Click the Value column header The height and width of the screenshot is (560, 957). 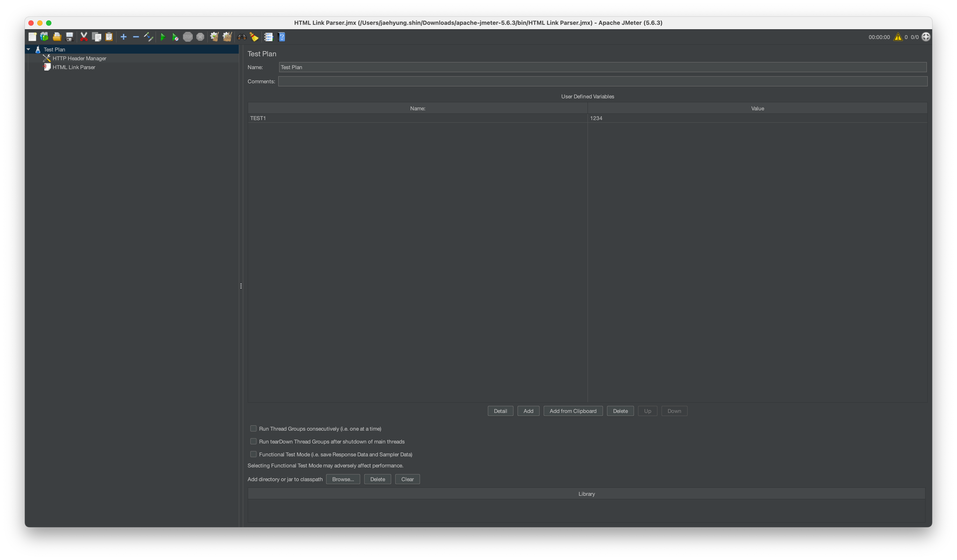pyautogui.click(x=757, y=108)
